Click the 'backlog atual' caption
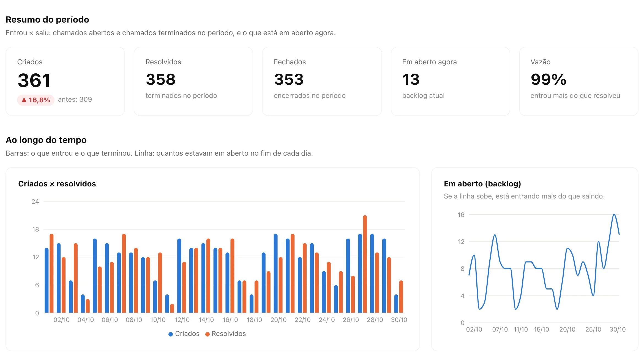 point(423,96)
